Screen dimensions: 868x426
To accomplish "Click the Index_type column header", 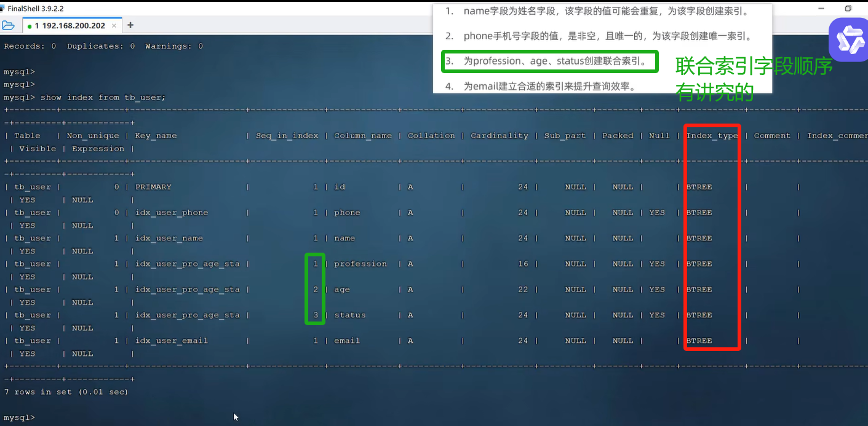I will point(712,136).
